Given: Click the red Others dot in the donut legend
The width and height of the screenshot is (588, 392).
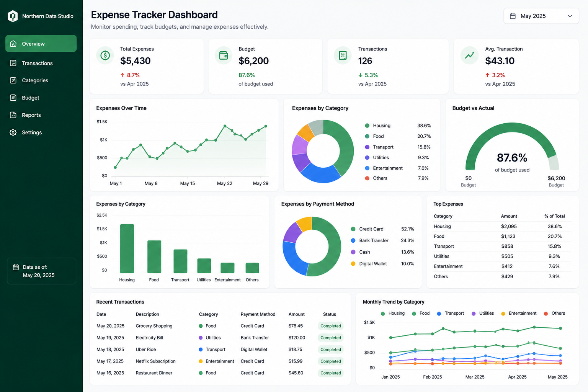Looking at the screenshot, I should [367, 178].
